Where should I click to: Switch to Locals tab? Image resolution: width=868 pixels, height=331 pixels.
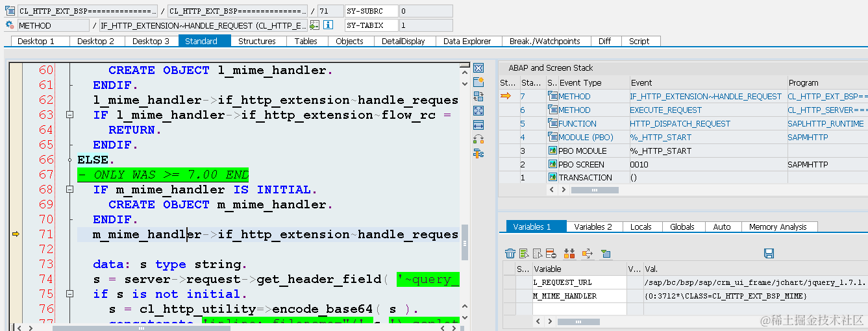pos(641,227)
